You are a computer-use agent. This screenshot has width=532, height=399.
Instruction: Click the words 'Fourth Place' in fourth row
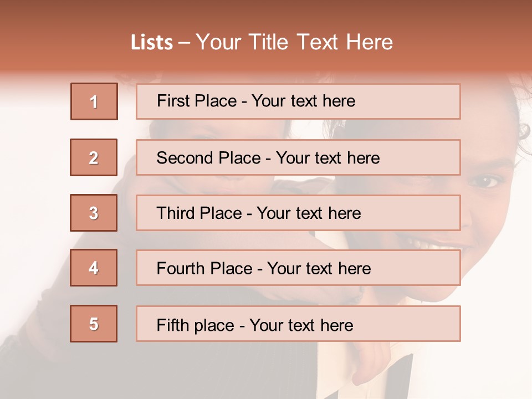click(x=204, y=269)
